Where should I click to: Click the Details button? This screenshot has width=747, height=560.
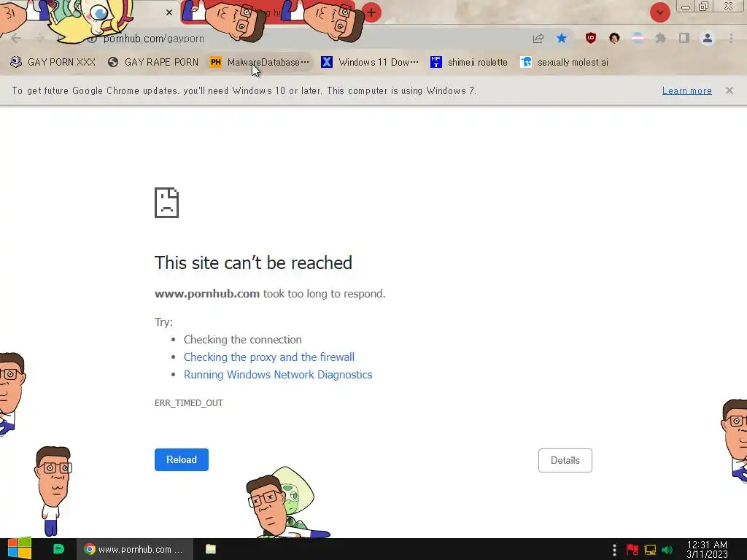565,461
